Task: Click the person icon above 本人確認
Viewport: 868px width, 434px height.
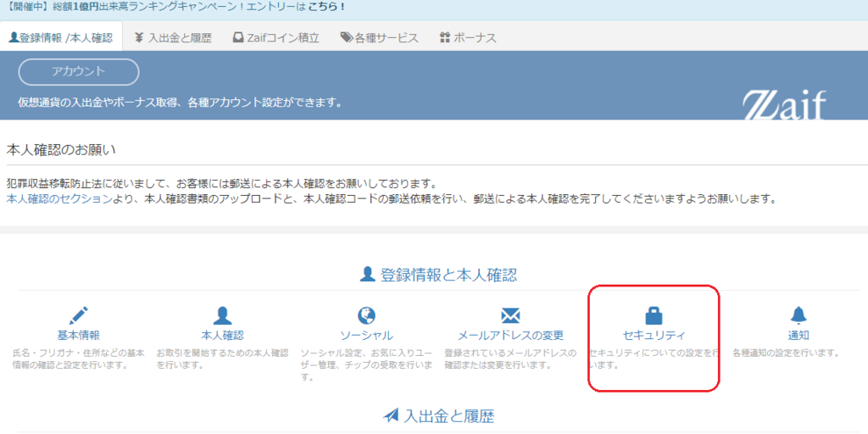Action: coord(222,315)
